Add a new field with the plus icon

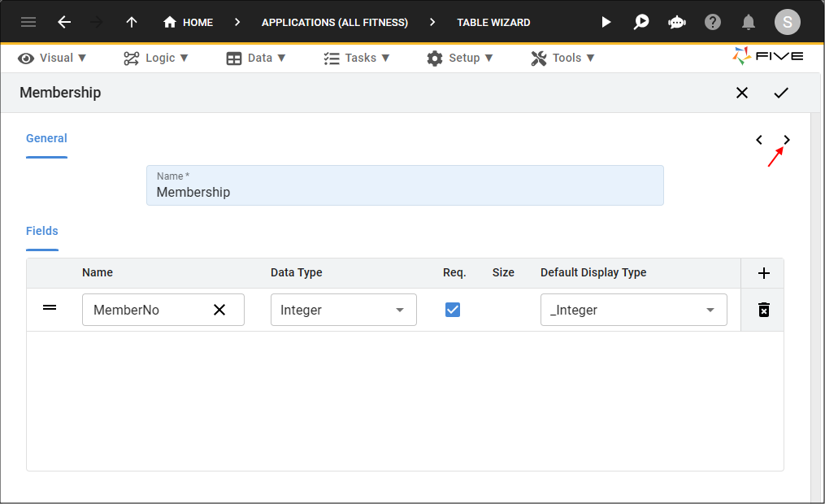point(763,273)
